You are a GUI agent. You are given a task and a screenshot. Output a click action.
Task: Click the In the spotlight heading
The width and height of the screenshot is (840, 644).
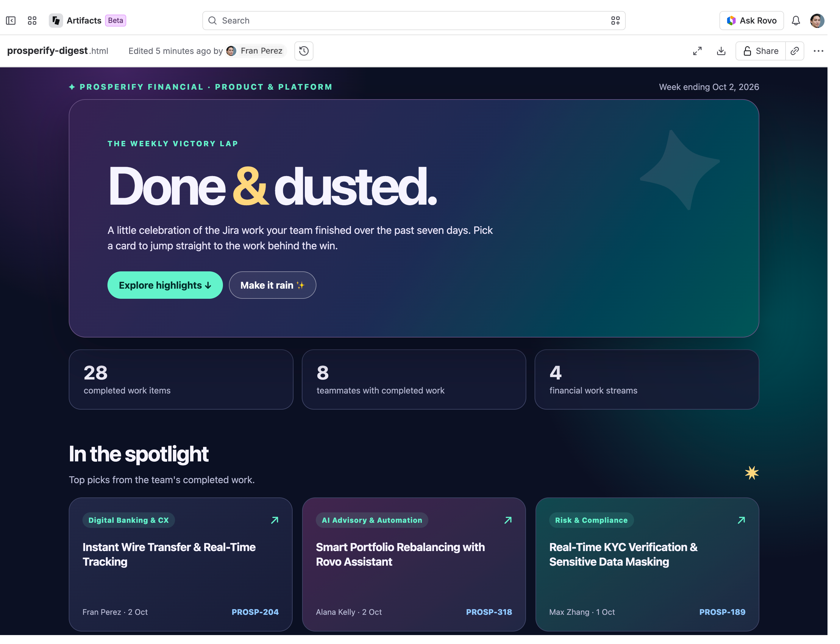pos(139,454)
